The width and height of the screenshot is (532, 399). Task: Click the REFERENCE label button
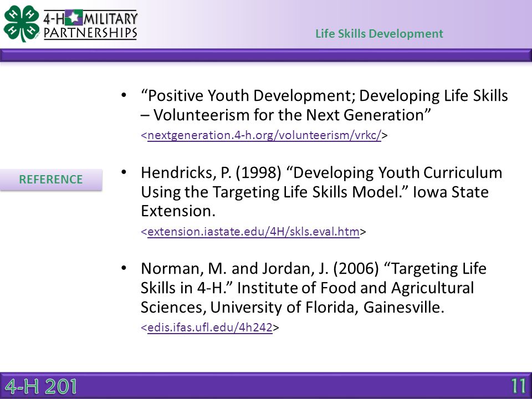click(x=51, y=180)
